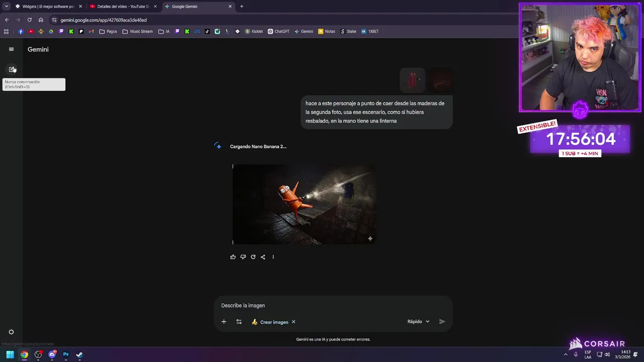
Task: Open the Google Drive bookmark icon
Action: coord(51,31)
